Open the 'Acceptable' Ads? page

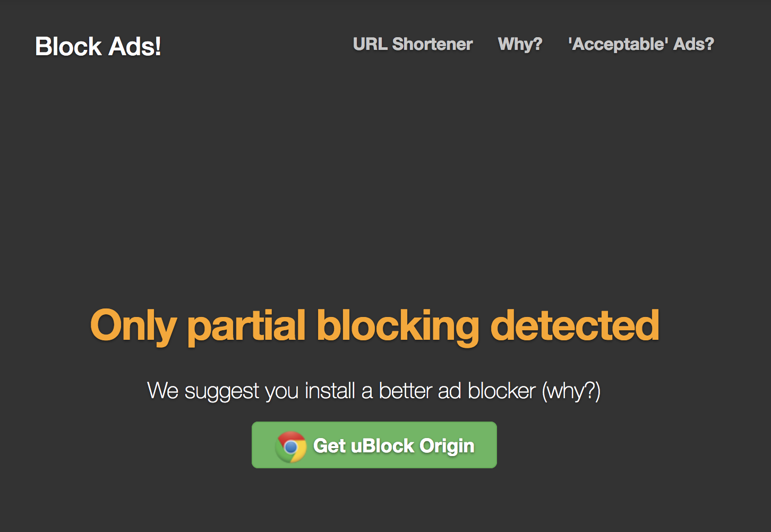tap(641, 44)
